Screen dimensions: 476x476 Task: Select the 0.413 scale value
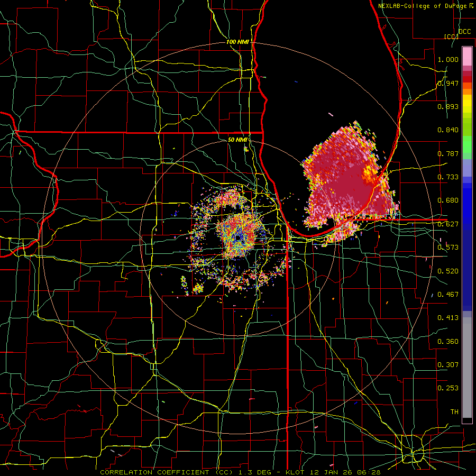pos(448,318)
